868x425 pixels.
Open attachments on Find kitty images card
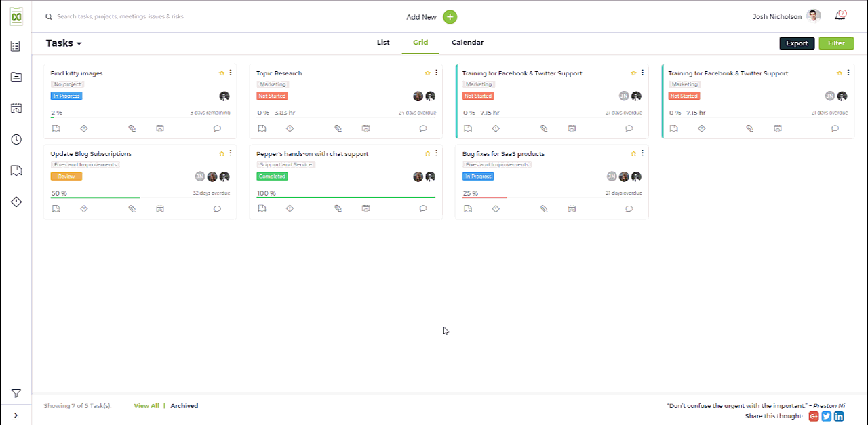click(132, 128)
